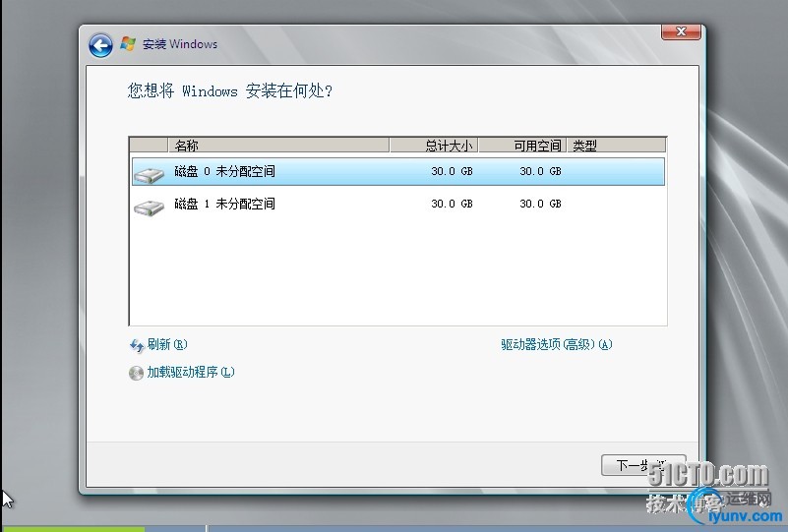Click Disk 1 free space 30.0 GB
Image resolution: width=788 pixels, height=532 pixels.
click(x=540, y=204)
